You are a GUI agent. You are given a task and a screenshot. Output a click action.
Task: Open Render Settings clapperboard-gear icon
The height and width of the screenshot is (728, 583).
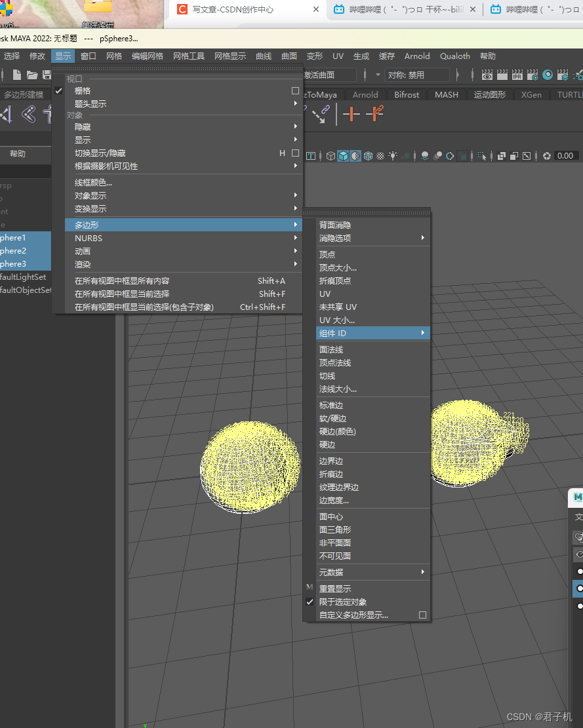tap(533, 75)
